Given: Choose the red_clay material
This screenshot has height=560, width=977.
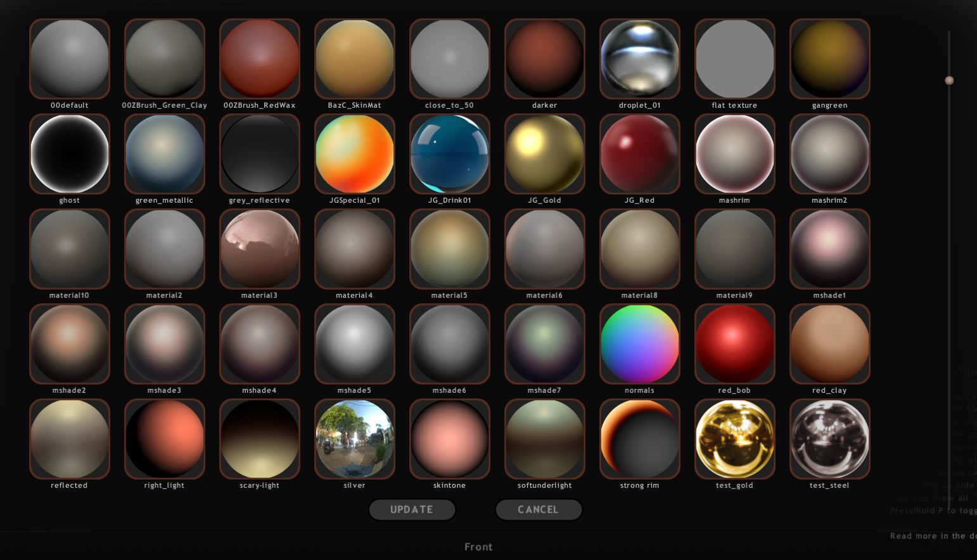Looking at the screenshot, I should pos(830,344).
